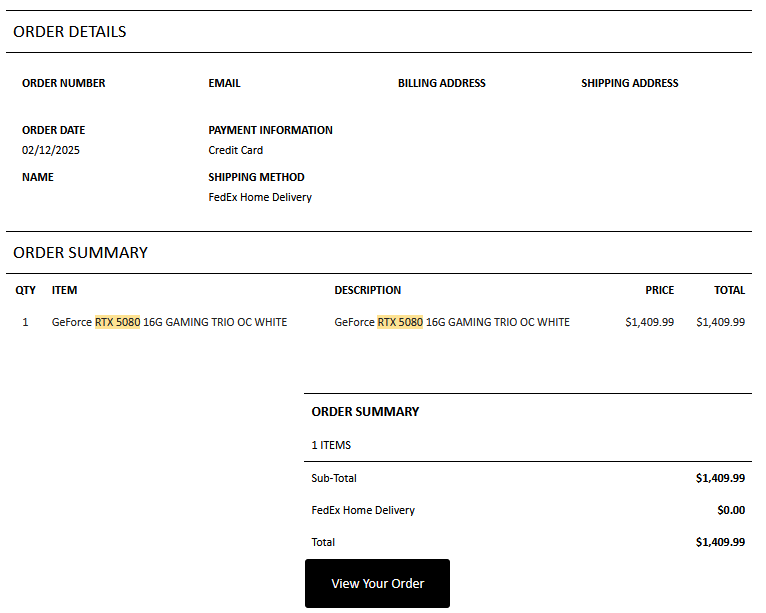
Task: Click the DESCRIPTION column header
Action: click(367, 290)
